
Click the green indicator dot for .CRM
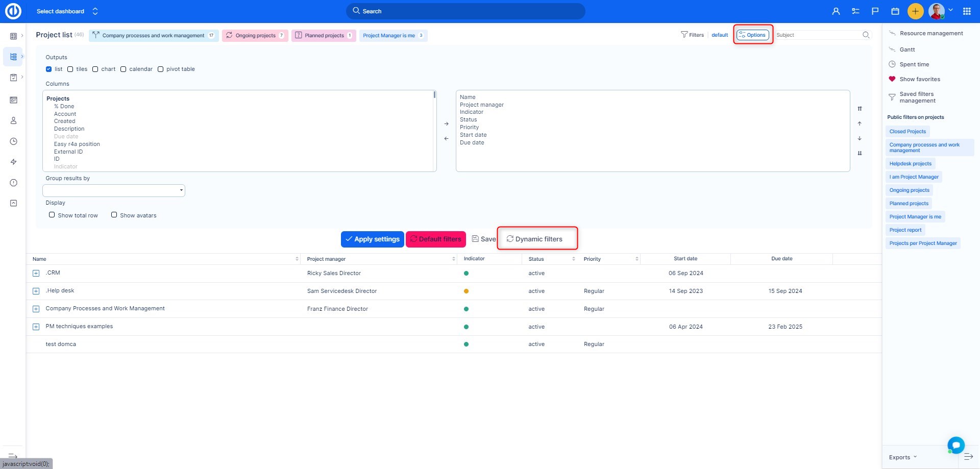coord(466,274)
